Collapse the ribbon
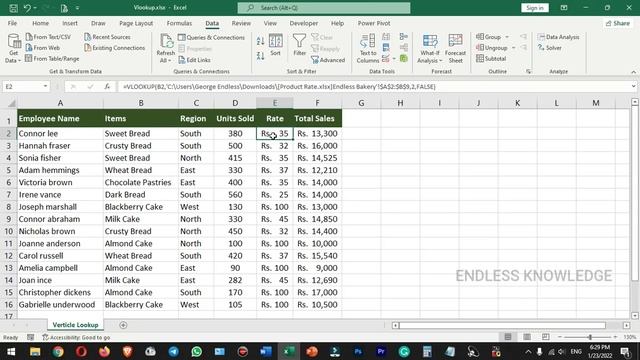Viewport: 640px width, 360px height. pyautogui.click(x=633, y=72)
